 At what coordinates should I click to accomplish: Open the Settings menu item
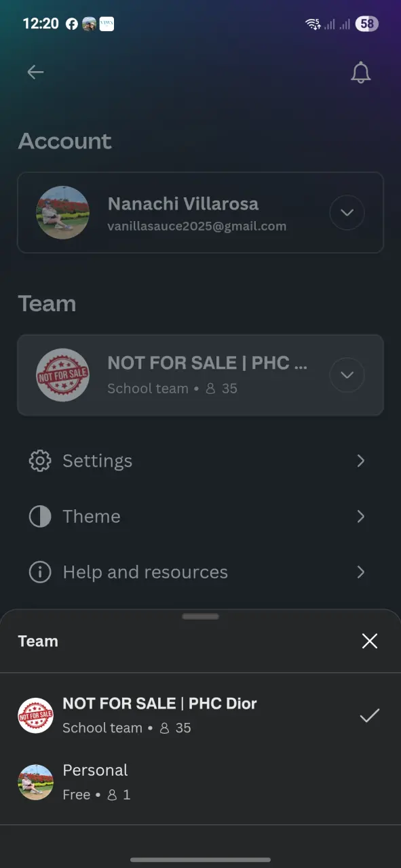200,461
